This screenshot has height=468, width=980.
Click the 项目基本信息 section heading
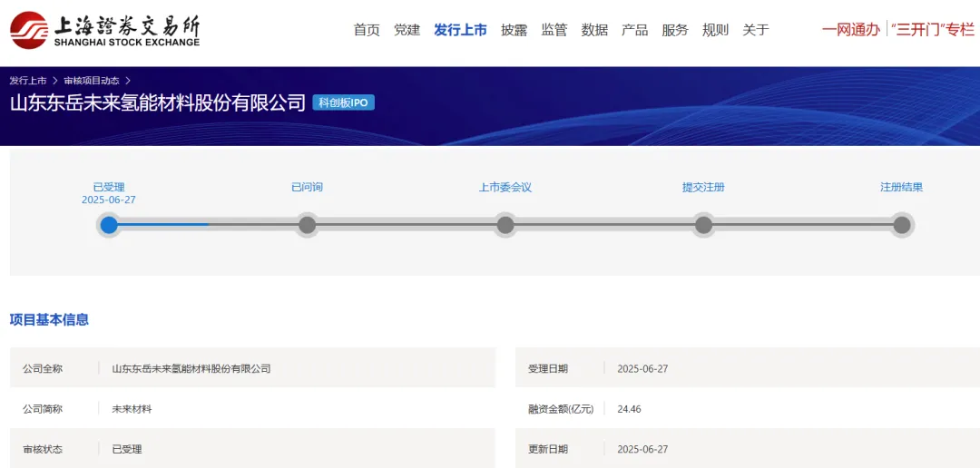[49, 320]
